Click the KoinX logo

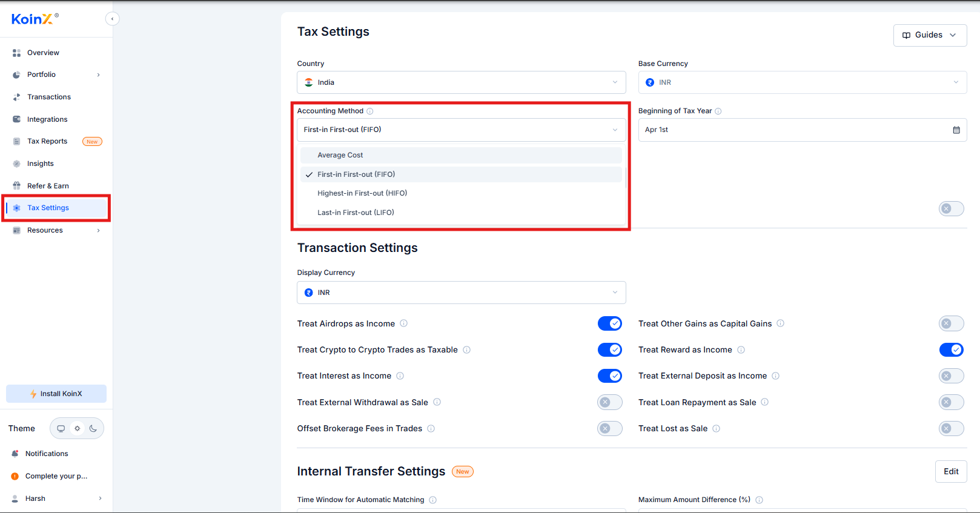click(35, 19)
